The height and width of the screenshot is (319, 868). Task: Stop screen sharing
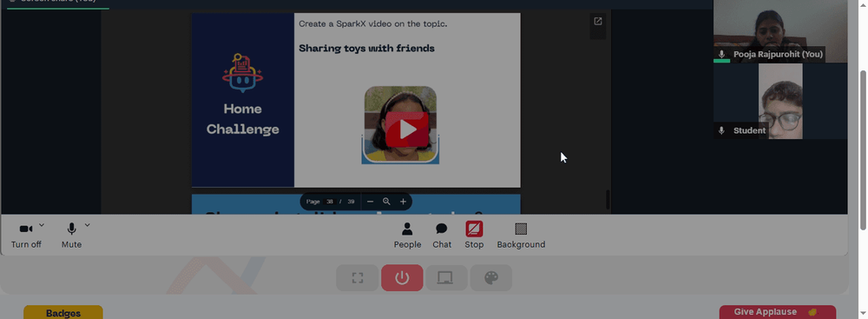pos(474,236)
